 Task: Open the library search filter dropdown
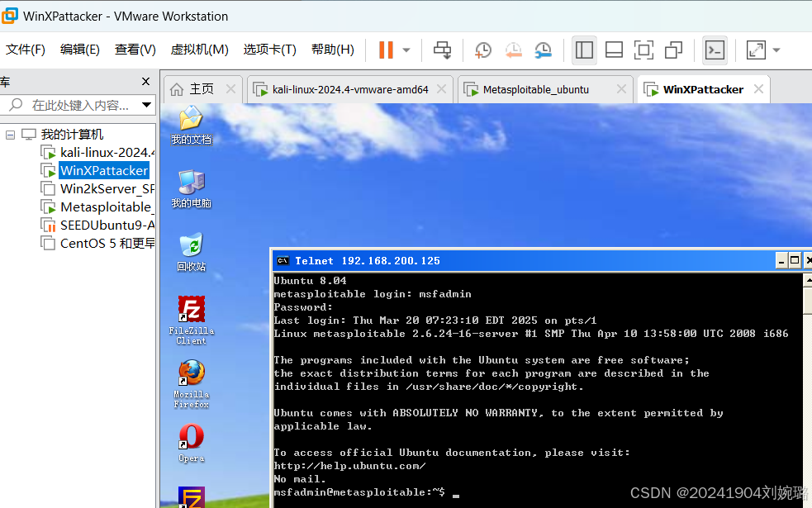(x=146, y=105)
